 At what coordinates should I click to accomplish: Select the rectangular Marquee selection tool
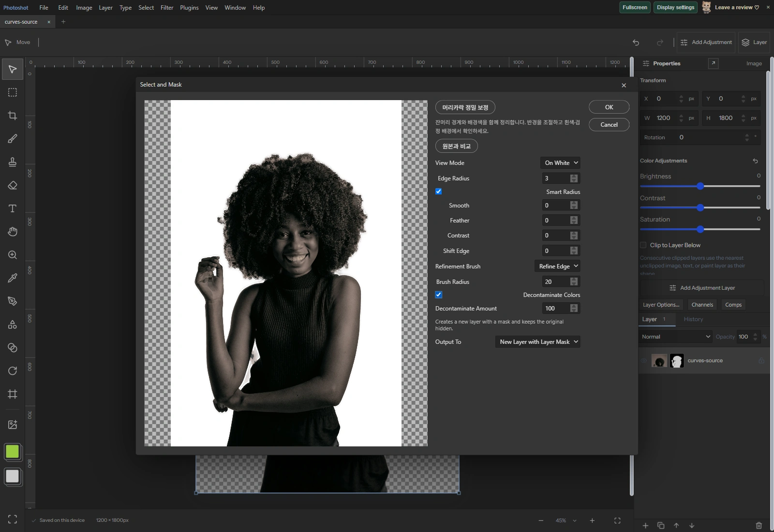(13, 92)
